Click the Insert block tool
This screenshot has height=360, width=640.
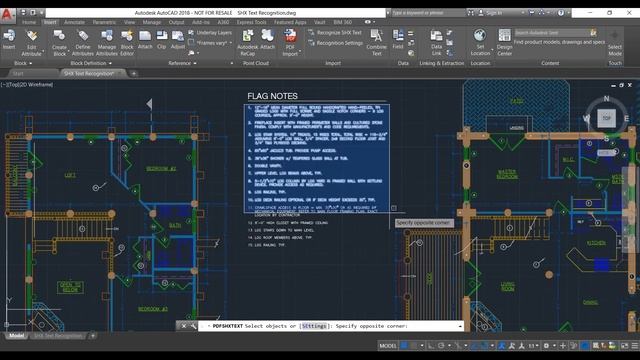(x=9, y=39)
